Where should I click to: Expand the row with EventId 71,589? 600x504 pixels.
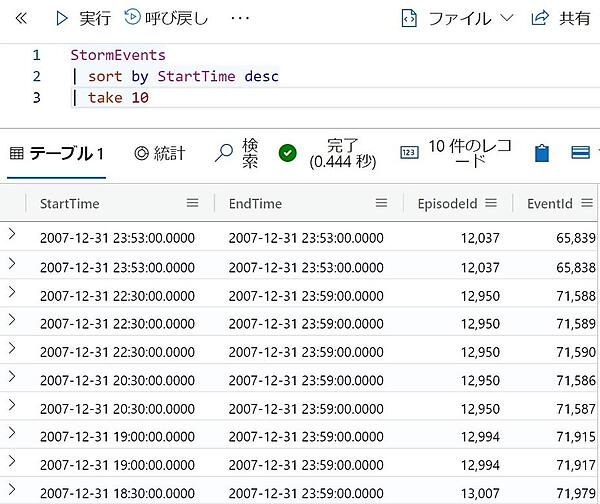[x=12, y=320]
